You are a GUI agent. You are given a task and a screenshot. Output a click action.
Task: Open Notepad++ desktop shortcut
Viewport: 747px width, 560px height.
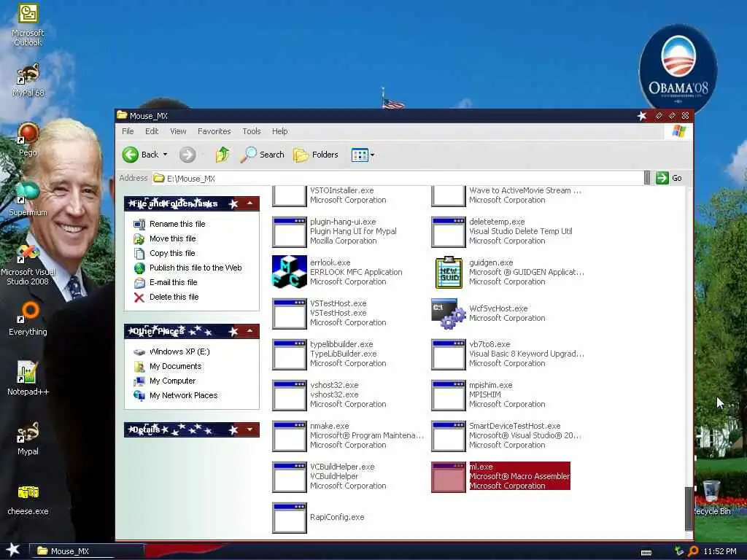tap(28, 378)
